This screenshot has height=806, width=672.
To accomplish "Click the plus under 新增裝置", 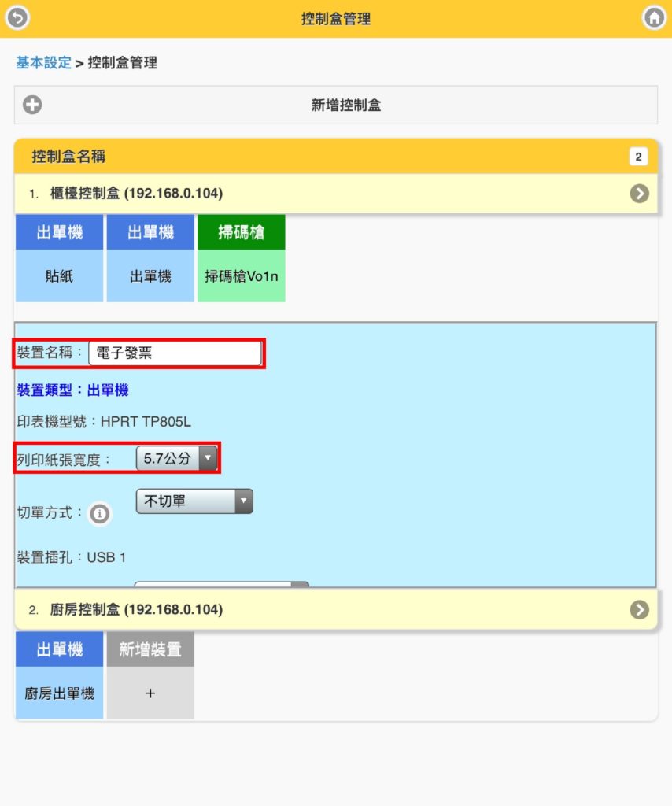I will coord(150,693).
